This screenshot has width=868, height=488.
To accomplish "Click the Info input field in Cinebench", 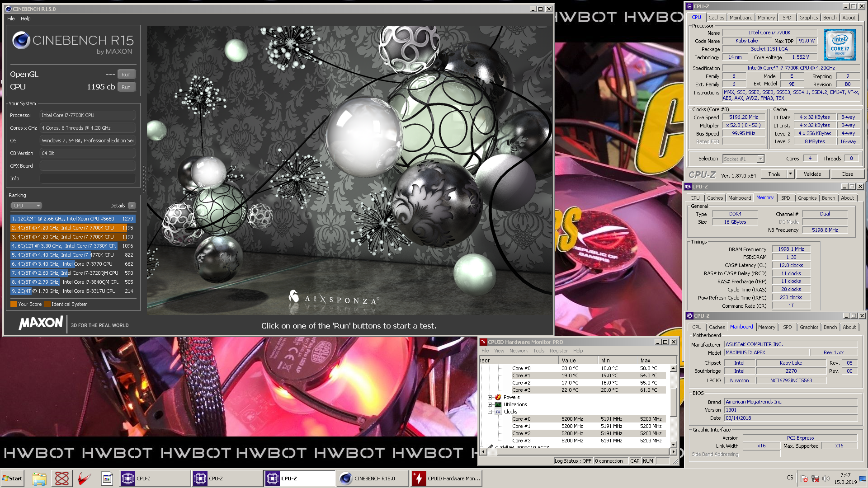I will click(88, 178).
